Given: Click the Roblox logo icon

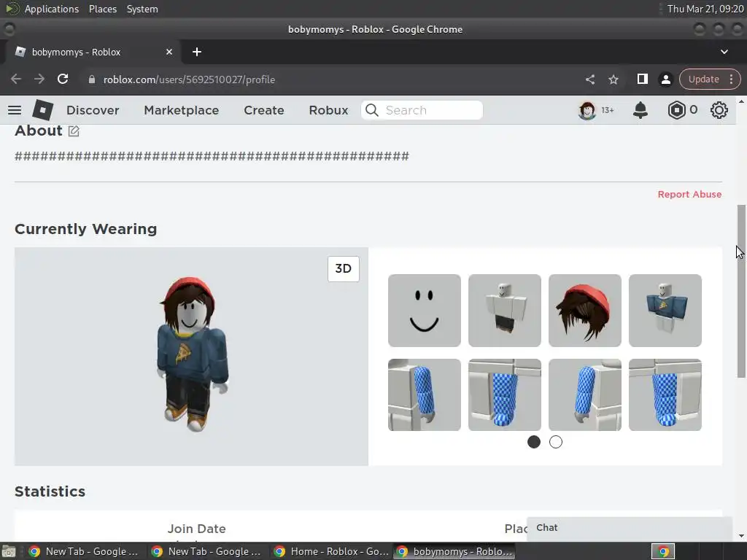Looking at the screenshot, I should [42, 110].
